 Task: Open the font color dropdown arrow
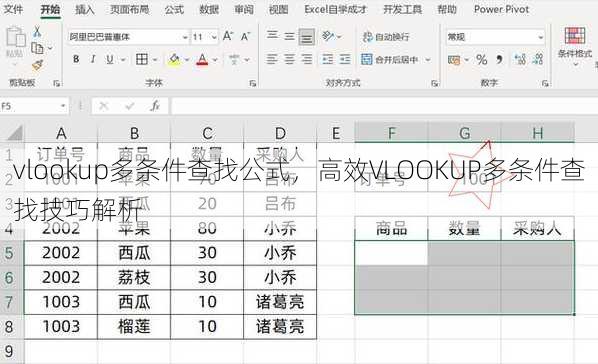click(215, 60)
